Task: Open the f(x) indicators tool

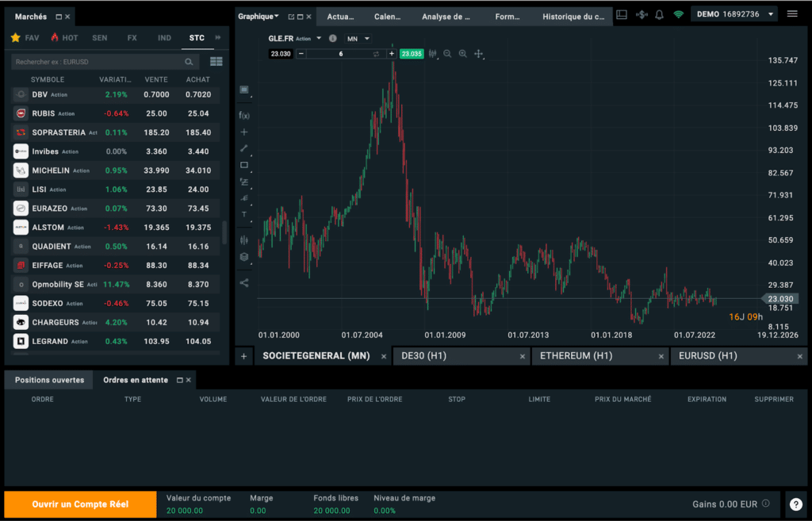Action: click(x=244, y=115)
